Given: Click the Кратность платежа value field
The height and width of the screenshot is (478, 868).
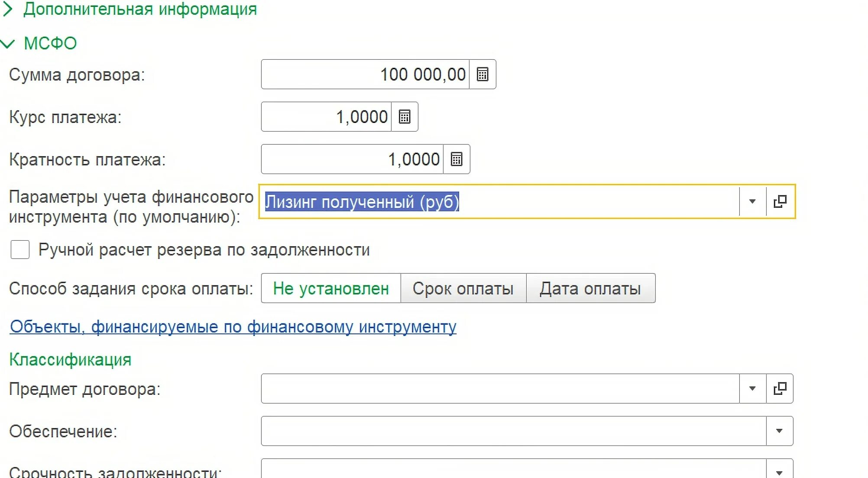Looking at the screenshot, I should pos(353,159).
